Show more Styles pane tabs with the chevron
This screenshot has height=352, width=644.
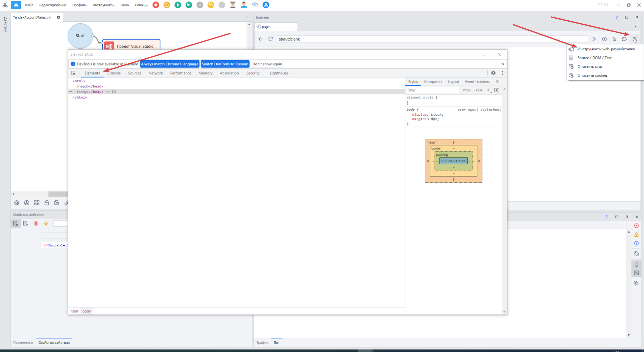point(497,81)
